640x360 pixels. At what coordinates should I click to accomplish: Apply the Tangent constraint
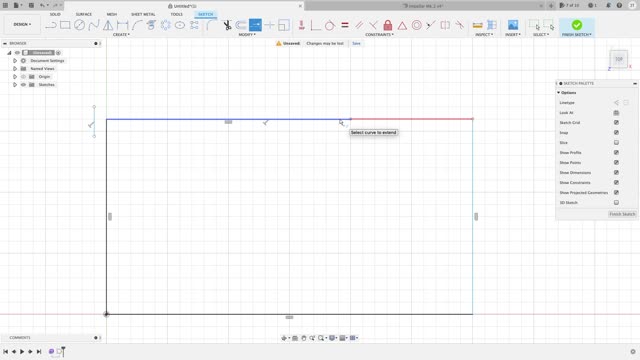point(330,25)
